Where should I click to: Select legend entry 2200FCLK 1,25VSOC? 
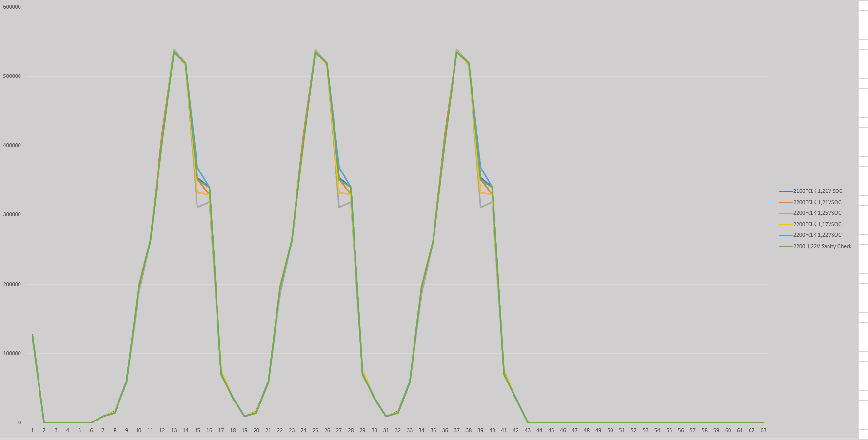click(x=810, y=213)
